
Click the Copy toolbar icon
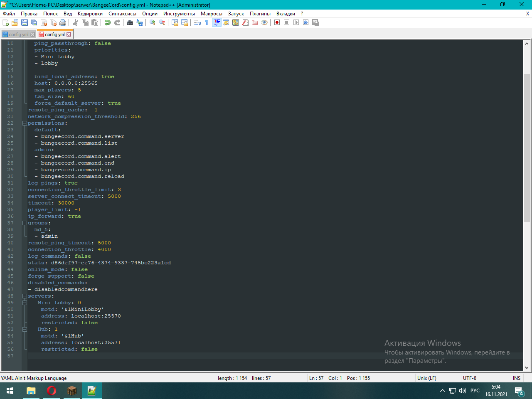(x=85, y=22)
